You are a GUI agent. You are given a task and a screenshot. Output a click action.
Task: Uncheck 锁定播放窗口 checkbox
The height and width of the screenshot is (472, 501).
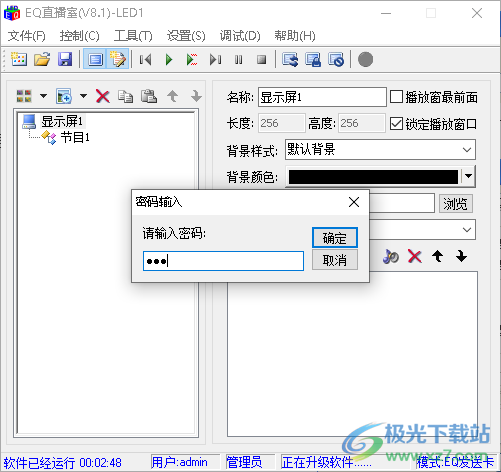coord(396,124)
